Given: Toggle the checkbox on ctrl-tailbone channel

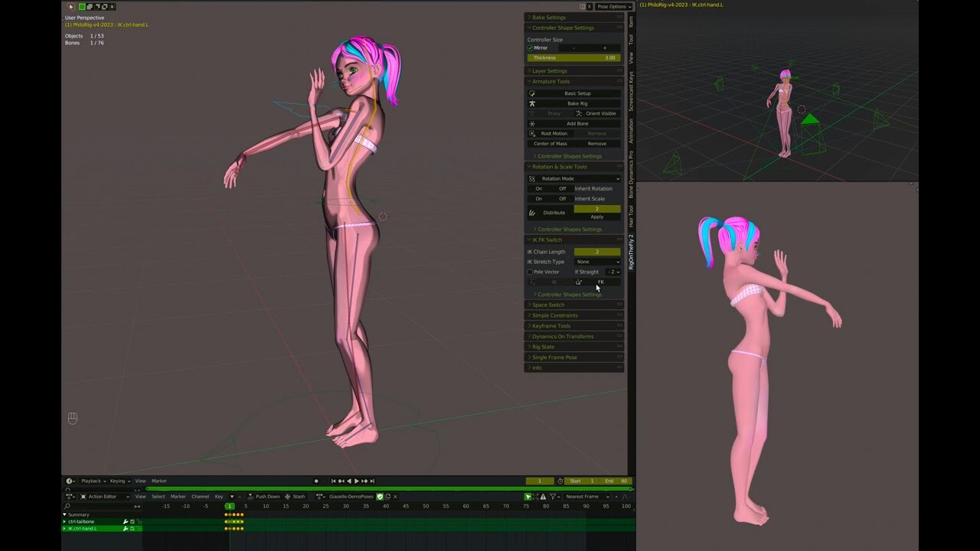Looking at the screenshot, I should (132, 521).
